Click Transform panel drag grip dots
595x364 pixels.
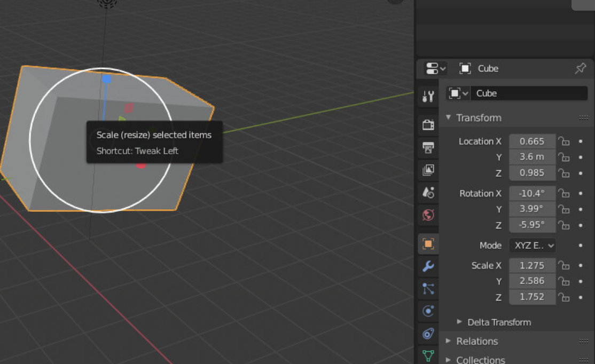pyautogui.click(x=584, y=118)
